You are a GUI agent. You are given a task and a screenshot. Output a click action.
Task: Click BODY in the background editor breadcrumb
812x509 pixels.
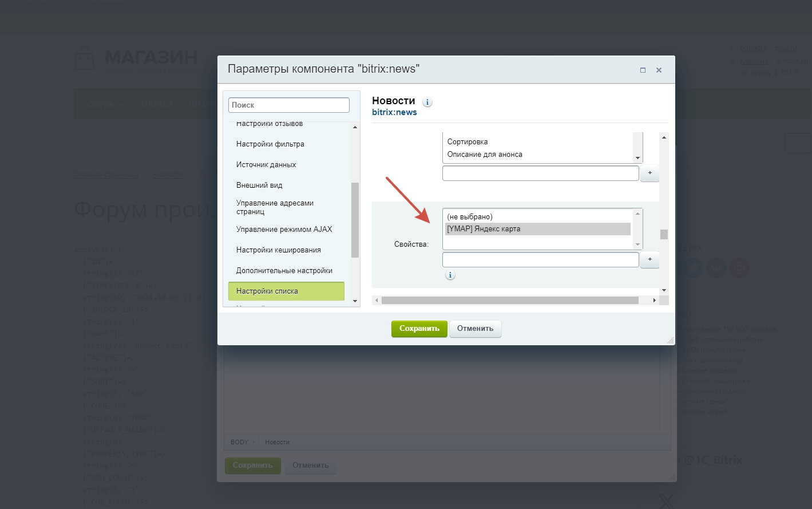pyautogui.click(x=239, y=442)
